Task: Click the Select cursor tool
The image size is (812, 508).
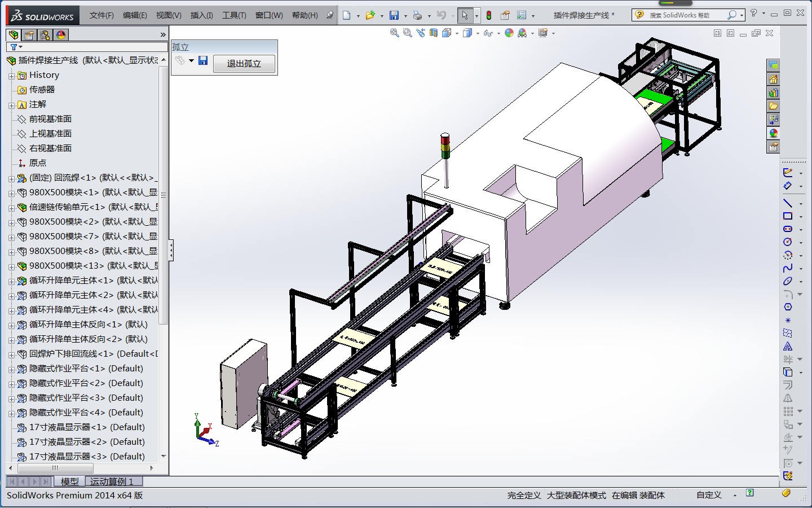Action: pos(465,15)
